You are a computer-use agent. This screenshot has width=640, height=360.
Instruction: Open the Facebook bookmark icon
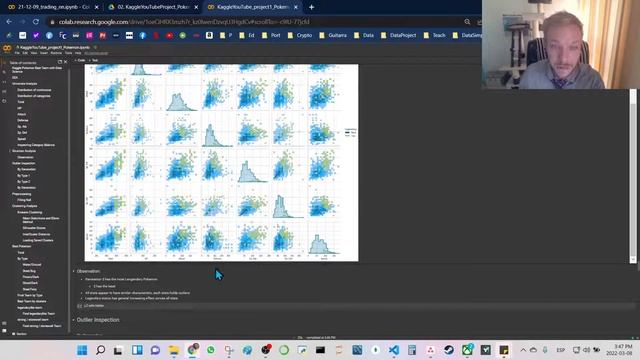click(x=142, y=36)
